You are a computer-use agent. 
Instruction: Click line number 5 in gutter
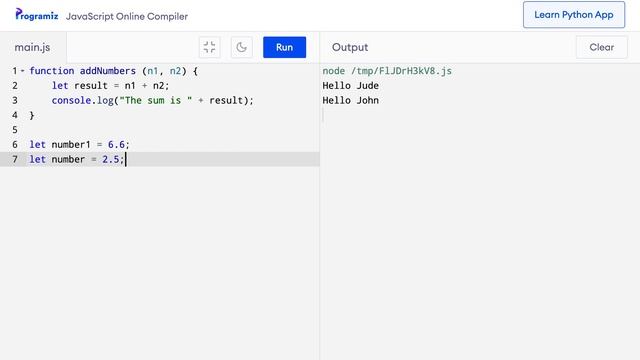pyautogui.click(x=15, y=130)
